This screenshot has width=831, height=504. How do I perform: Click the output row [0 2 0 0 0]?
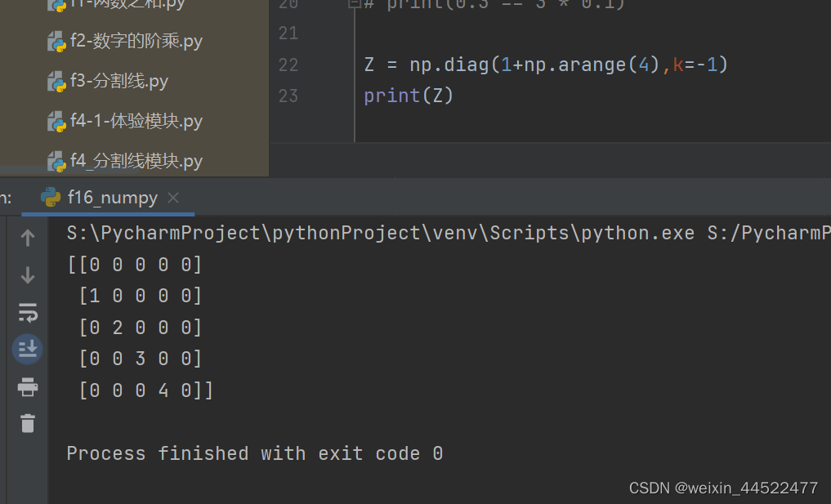tap(141, 328)
